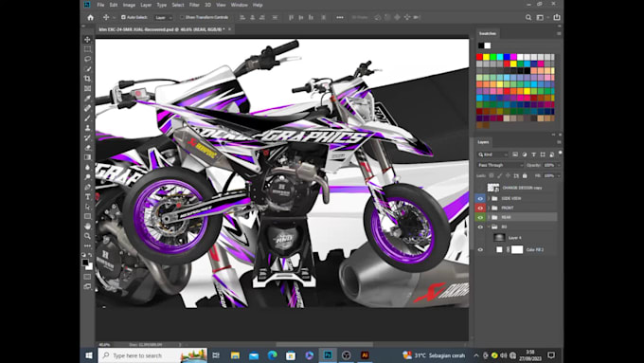Click the Layers panel tab

tap(483, 142)
